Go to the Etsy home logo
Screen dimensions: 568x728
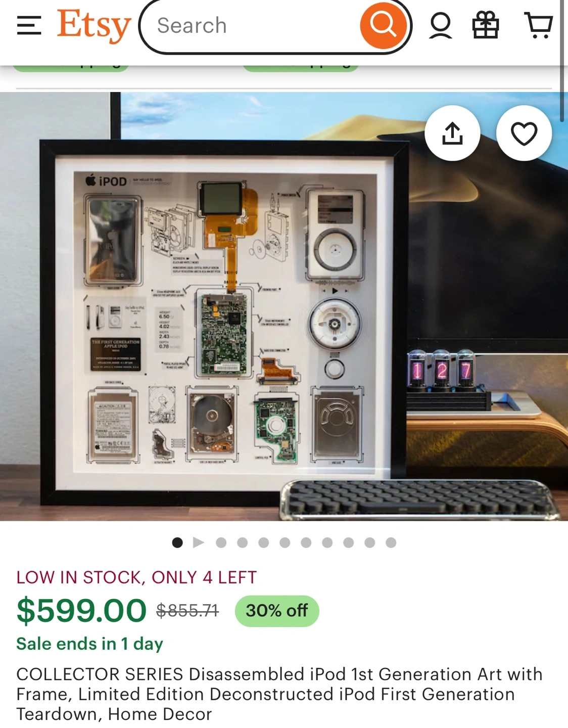click(x=94, y=25)
